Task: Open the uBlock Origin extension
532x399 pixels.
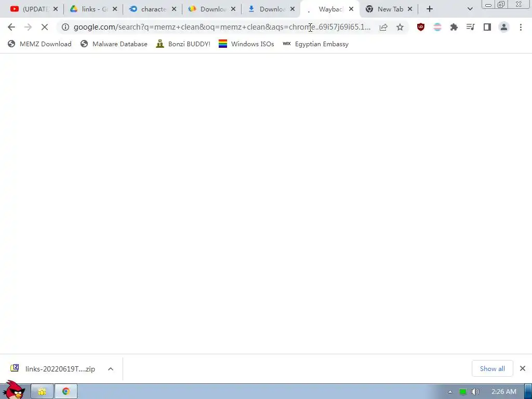Action: click(x=421, y=27)
